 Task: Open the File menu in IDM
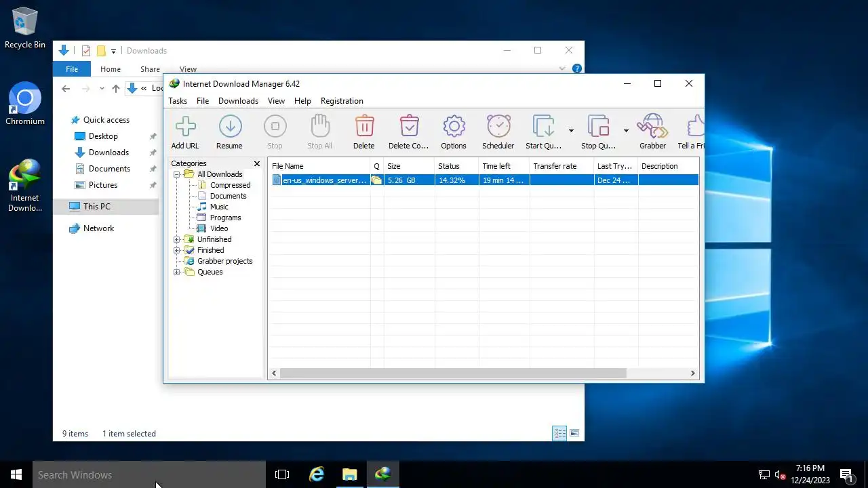coord(203,101)
